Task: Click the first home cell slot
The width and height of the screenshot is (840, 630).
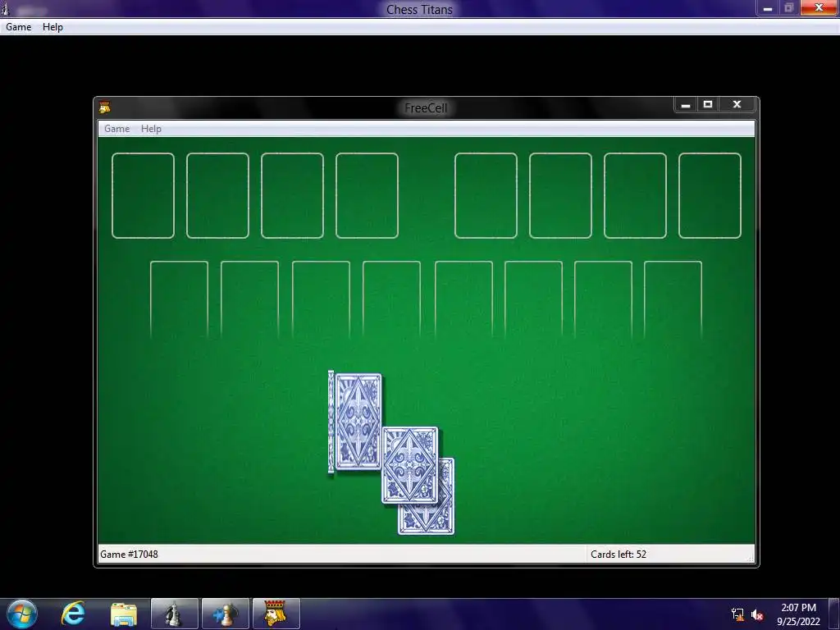Action: pos(486,195)
